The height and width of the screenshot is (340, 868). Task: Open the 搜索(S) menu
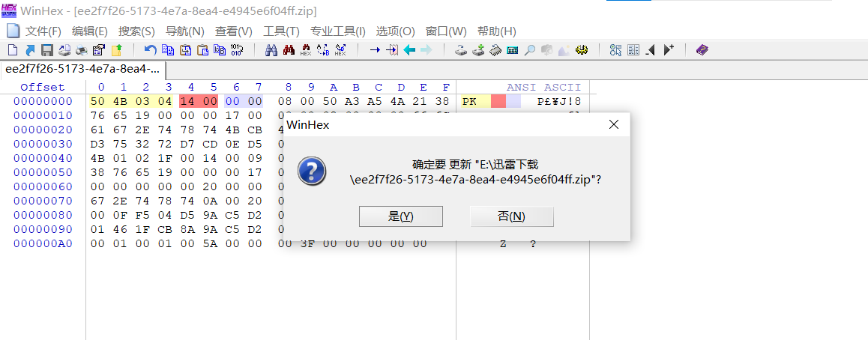(136, 31)
